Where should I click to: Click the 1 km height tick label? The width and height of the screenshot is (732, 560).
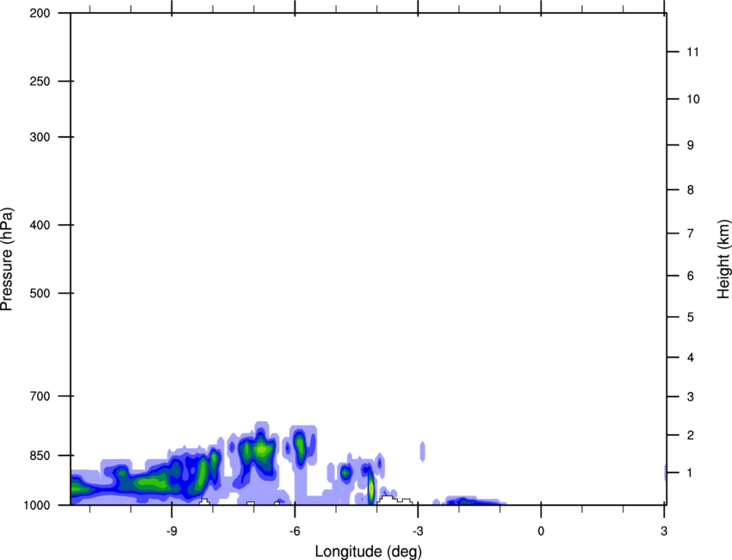click(x=689, y=473)
